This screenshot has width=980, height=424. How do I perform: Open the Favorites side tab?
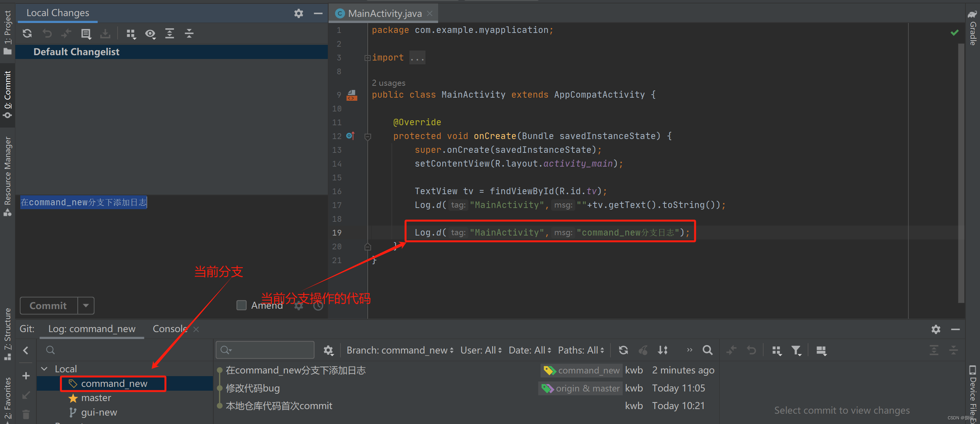7,398
